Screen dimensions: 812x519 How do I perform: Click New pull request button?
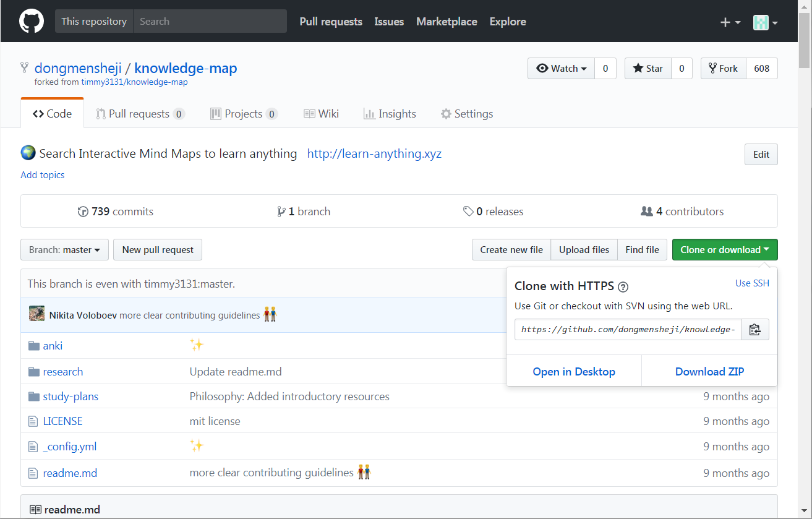click(158, 250)
